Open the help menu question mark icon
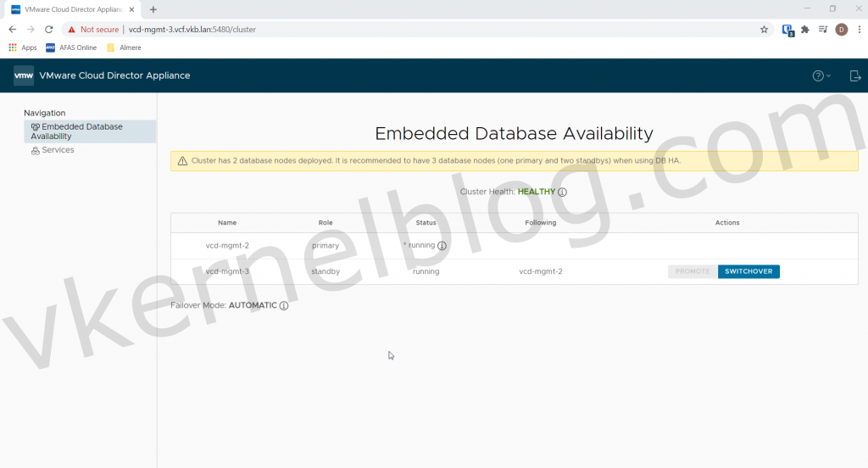Screen dimensions: 868x468 coord(821,75)
